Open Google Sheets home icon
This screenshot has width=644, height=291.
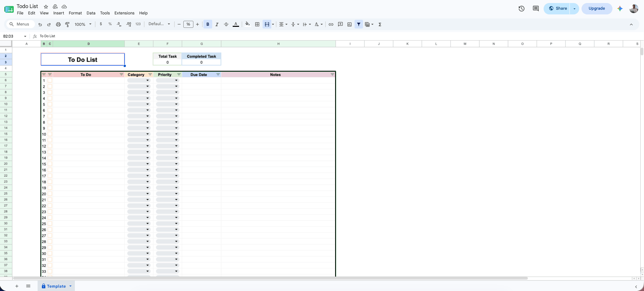[9, 9]
